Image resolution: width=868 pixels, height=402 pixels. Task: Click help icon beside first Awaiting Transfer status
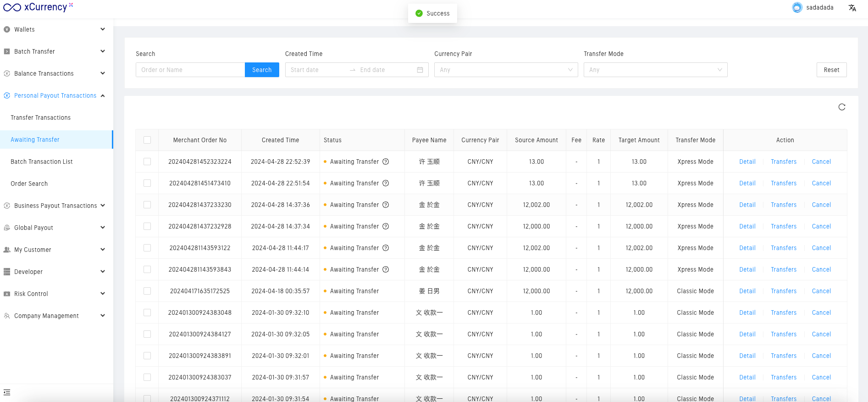386,162
